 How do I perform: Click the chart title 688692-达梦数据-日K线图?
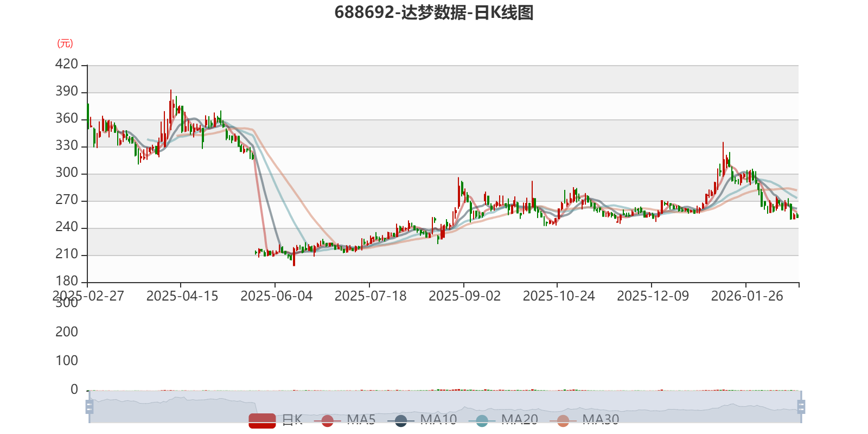[x=434, y=12]
